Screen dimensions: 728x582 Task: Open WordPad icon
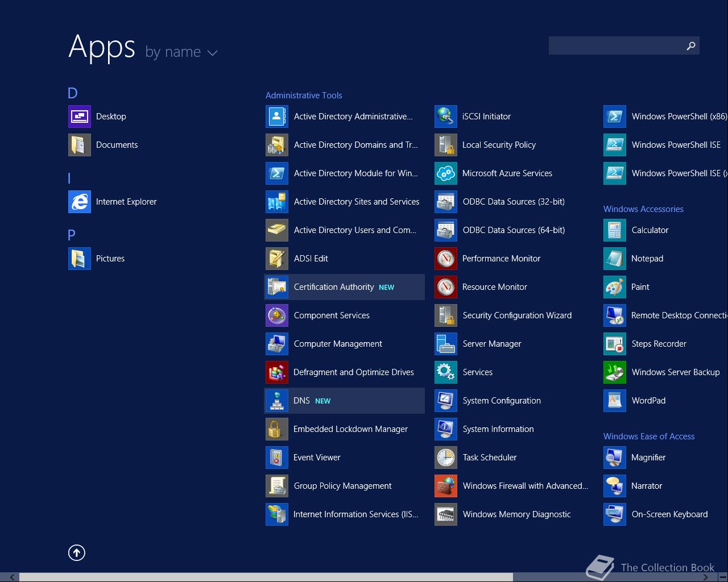point(615,401)
